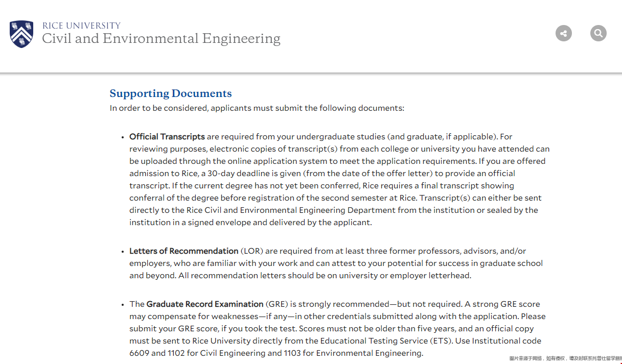The width and height of the screenshot is (622, 364).
Task: Click bullet point beside Official Transcripts
Action: pos(123,137)
